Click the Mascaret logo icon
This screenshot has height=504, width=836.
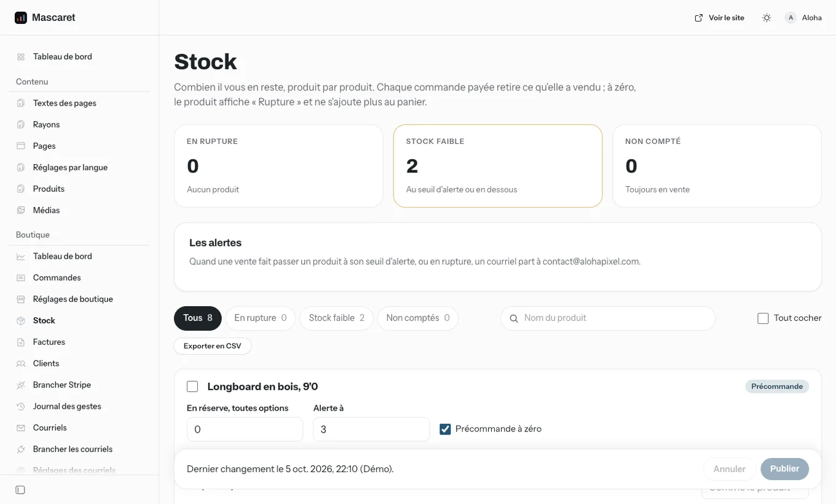(x=21, y=18)
